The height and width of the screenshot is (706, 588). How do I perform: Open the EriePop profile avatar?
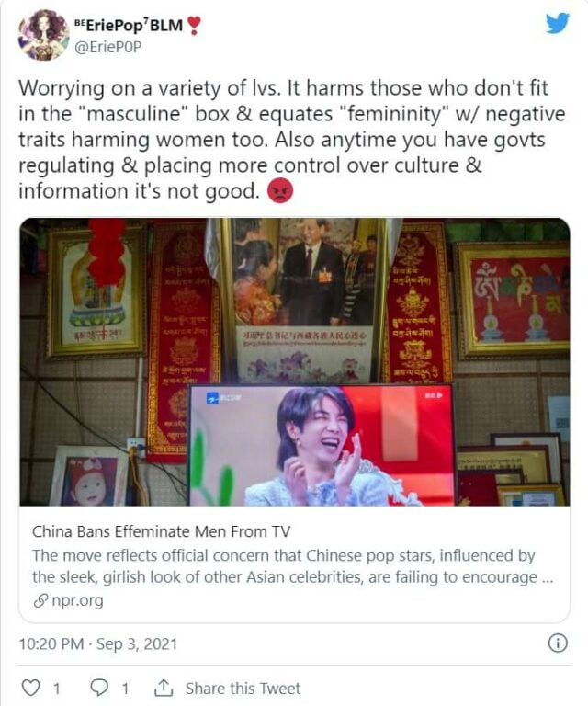pyautogui.click(x=43, y=35)
